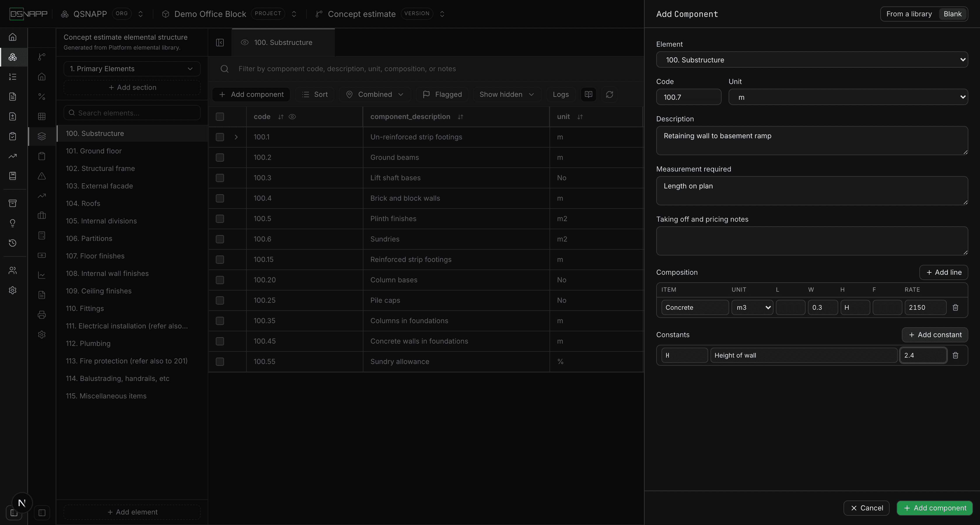Cancel the Add Component panel
Image resolution: width=980 pixels, height=525 pixels.
(x=866, y=508)
